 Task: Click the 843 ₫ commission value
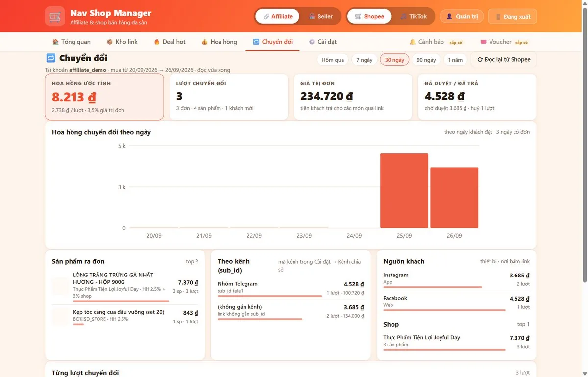click(x=191, y=313)
